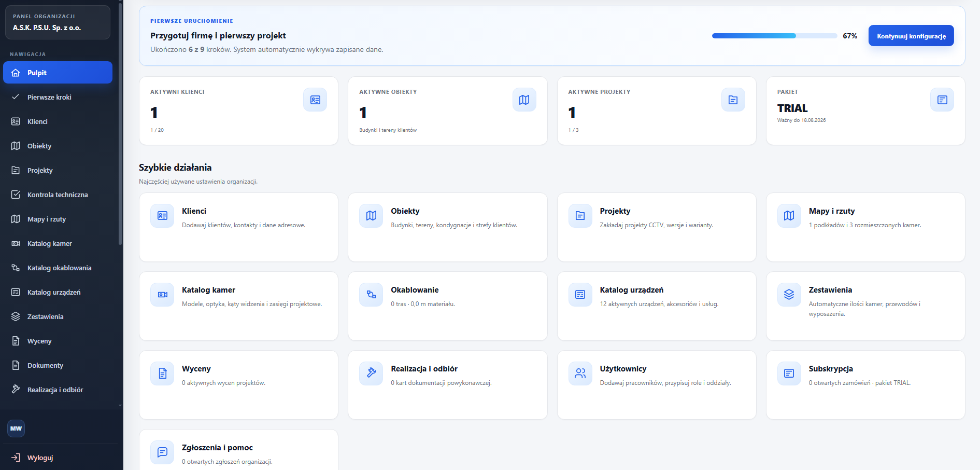Click the Okablowanie quick action card icon

[x=371, y=295]
